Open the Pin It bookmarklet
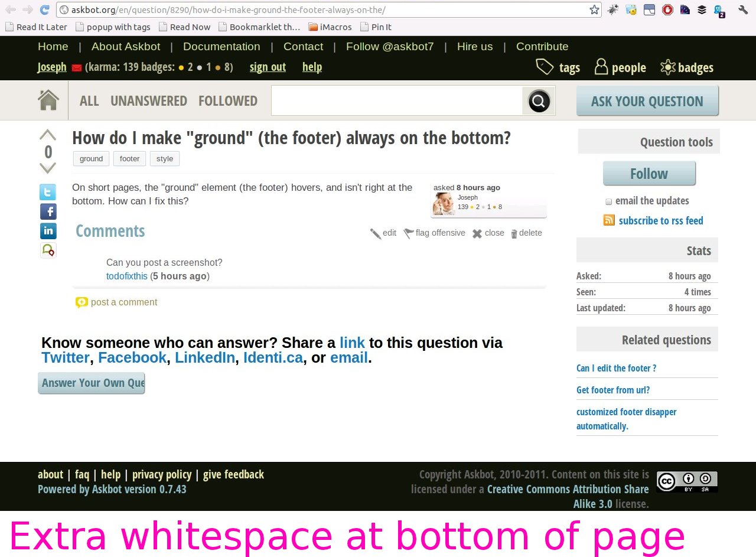 click(x=376, y=27)
